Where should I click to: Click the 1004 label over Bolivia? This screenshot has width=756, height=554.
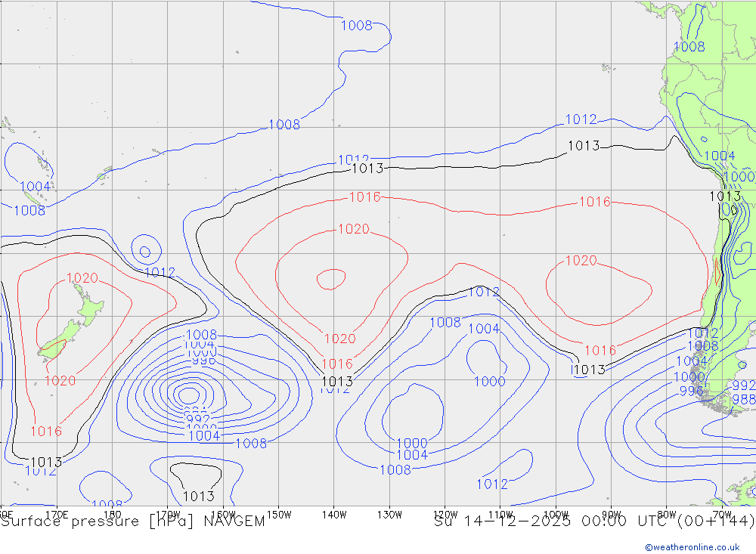click(x=720, y=156)
